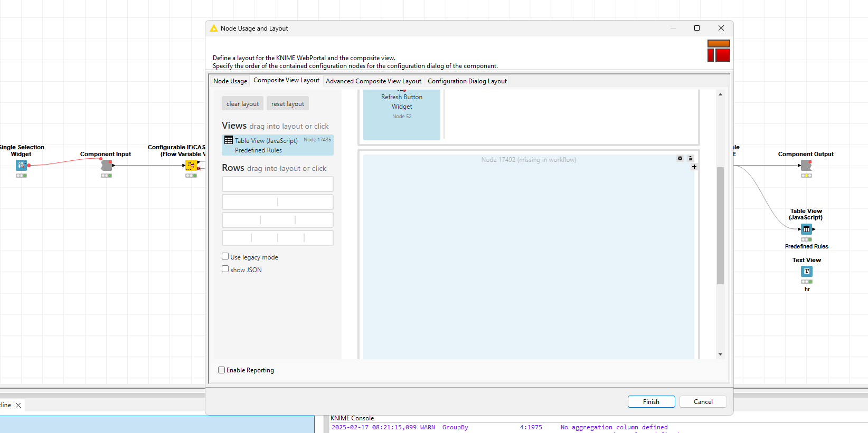868x433 pixels.
Task: Click Finish to apply layout
Action: [651, 402]
